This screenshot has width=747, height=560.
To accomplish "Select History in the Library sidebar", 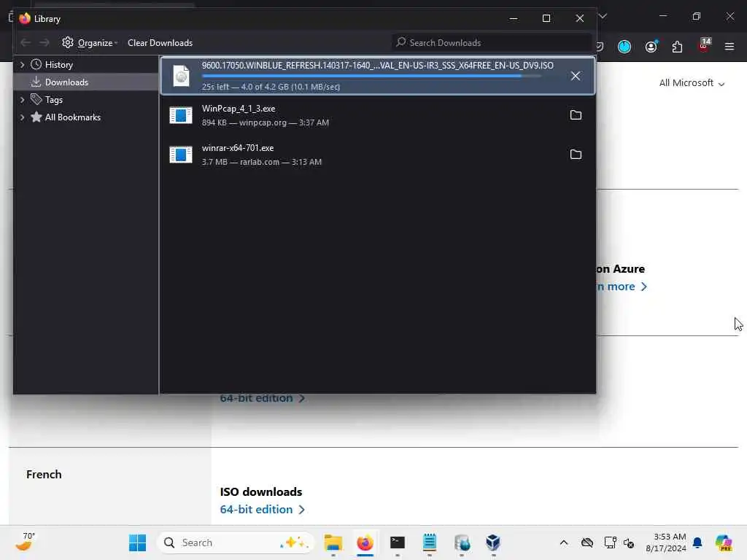I will pos(58,65).
